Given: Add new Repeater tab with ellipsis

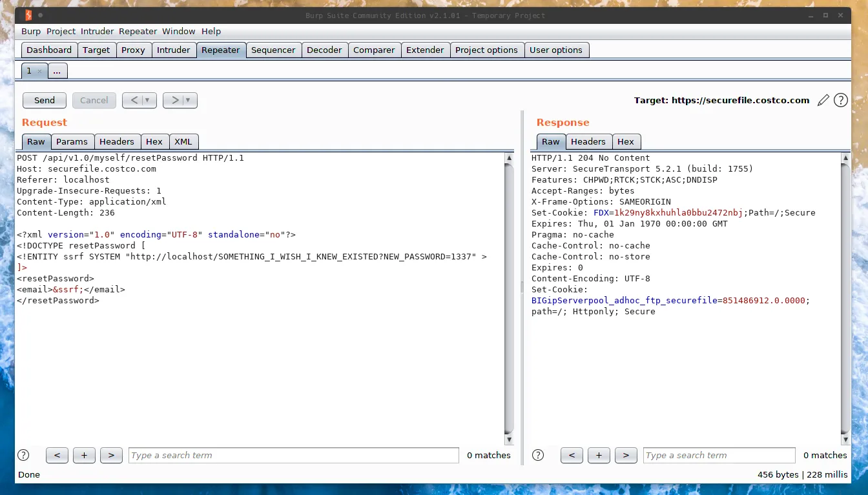Looking at the screenshot, I should (x=57, y=71).
